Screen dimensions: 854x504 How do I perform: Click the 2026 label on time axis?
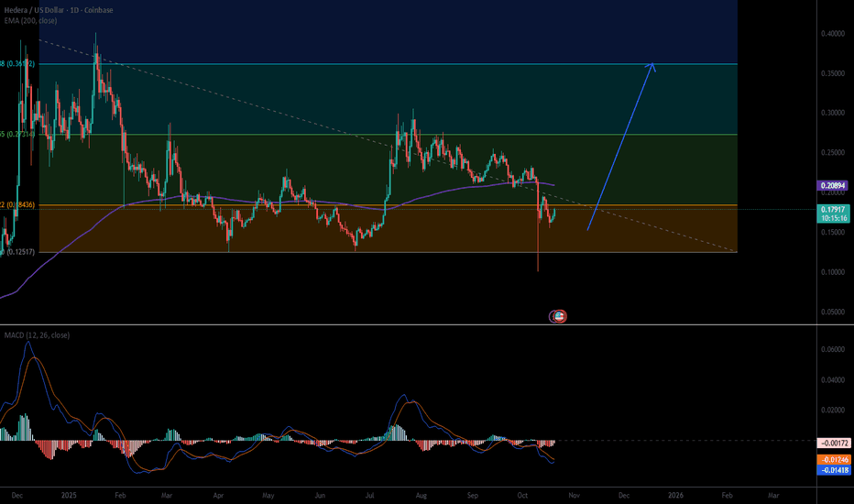point(675,494)
